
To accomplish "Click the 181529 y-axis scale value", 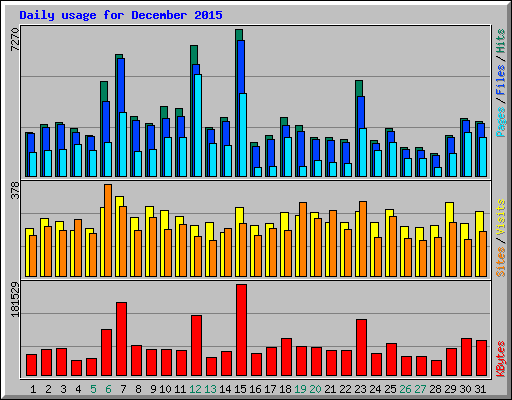I will (15, 299).
